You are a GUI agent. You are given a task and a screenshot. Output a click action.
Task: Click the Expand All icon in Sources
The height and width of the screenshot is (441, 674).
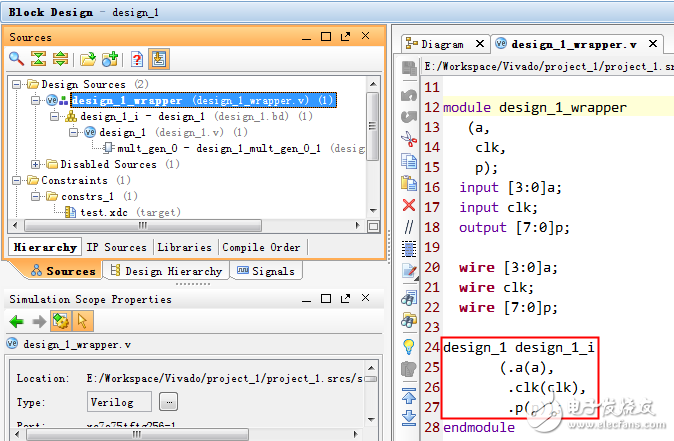point(61,59)
